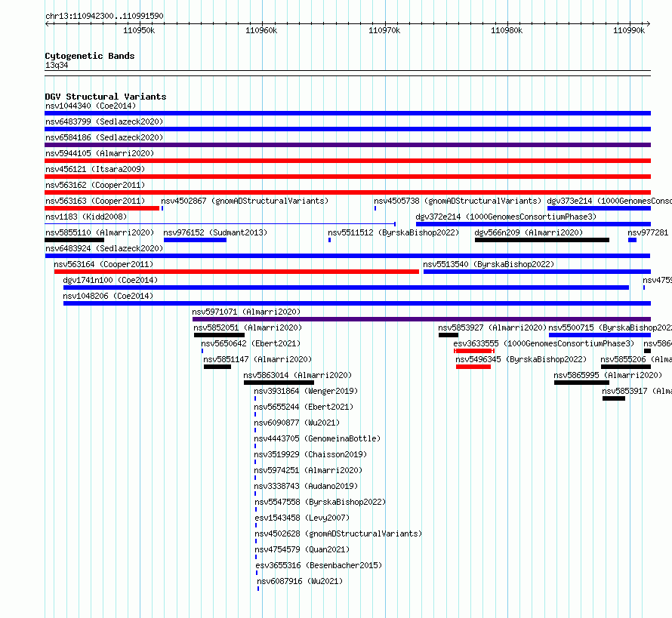Image resolution: width=672 pixels, height=618 pixels.
Task: Select dgv1741n100 (Coe2014) label
Action: 110,280
